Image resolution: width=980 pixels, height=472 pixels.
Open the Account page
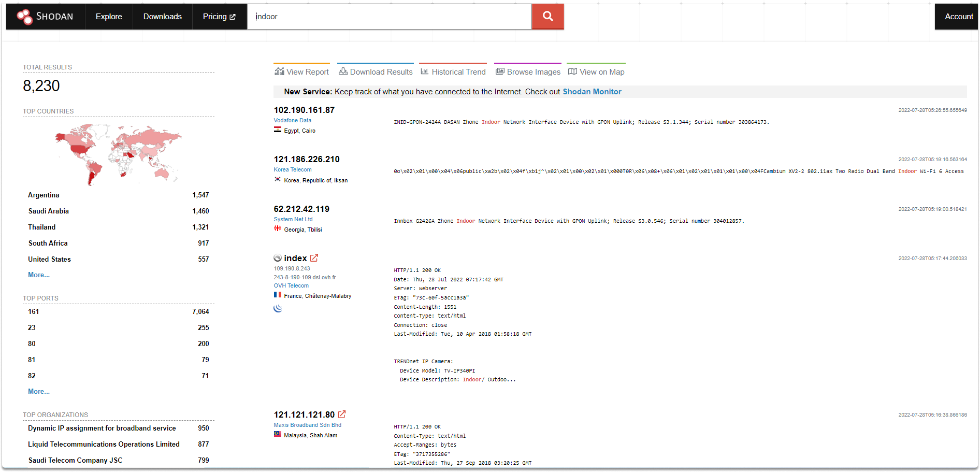point(958,16)
